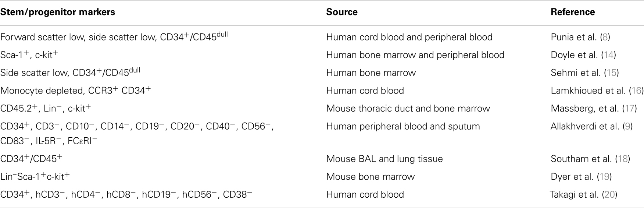Open reference link 20 by Takagi

[609, 195]
